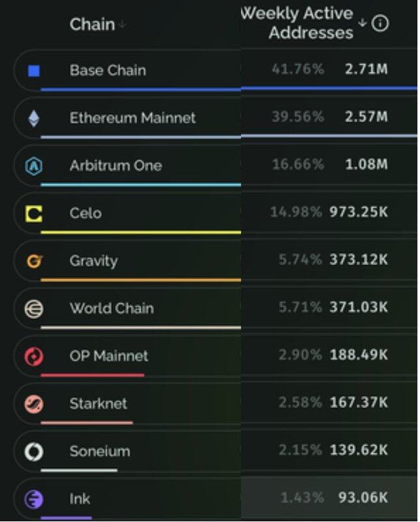Click the orange Gravity logo icon
This screenshot has width=420, height=522.
pos(34,261)
